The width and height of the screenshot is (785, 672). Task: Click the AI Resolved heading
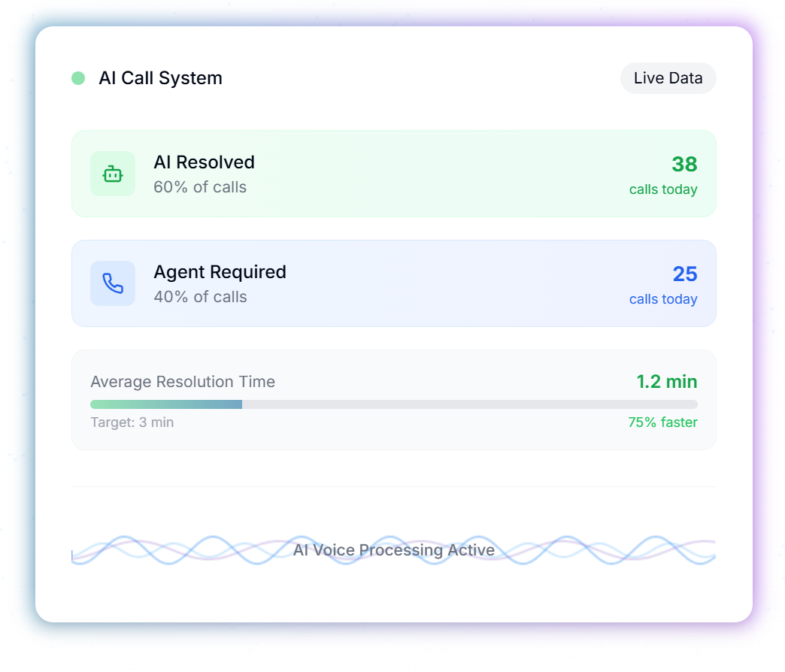click(204, 162)
